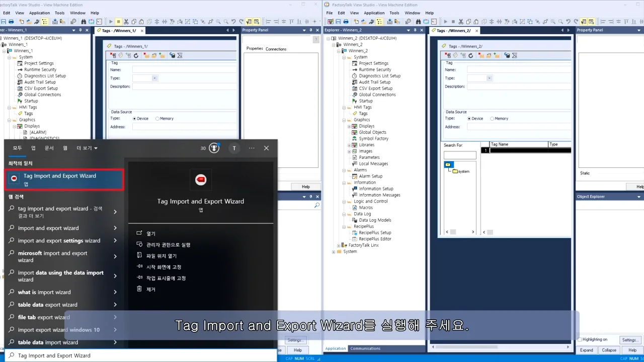This screenshot has height=362, width=644.
Task: Select Memory data source in Winners_2 tags
Action: 492,119
